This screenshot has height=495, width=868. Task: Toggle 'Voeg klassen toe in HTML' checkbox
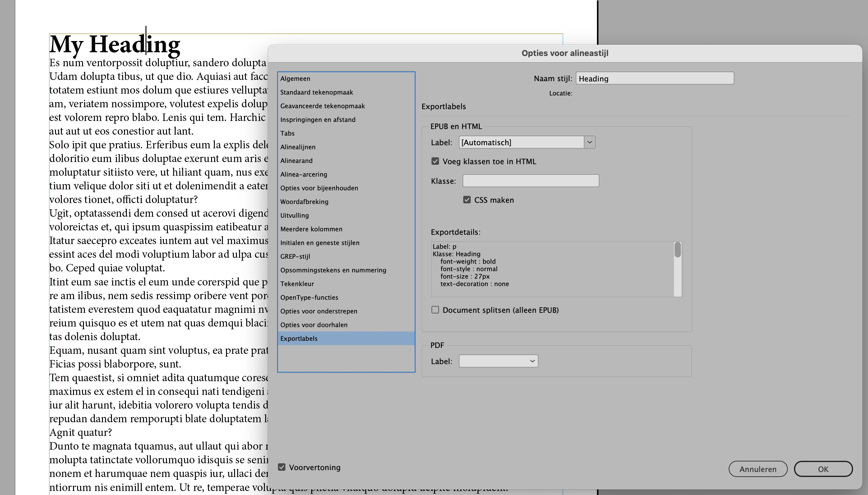(435, 161)
